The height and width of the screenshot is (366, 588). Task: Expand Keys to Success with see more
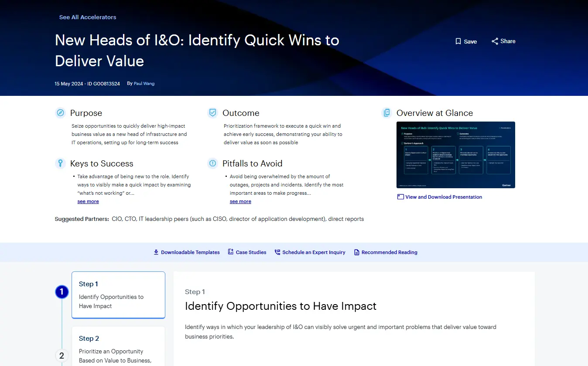(x=88, y=201)
